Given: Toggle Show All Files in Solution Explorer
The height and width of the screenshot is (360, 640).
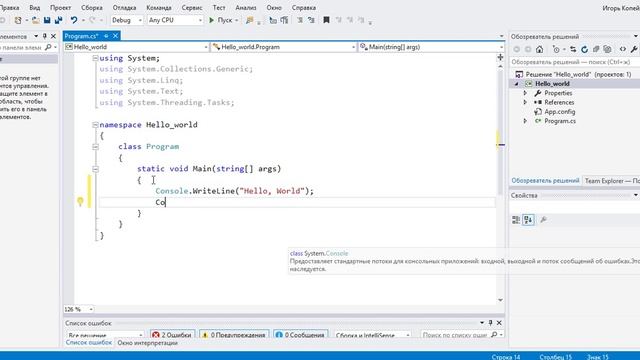Looking at the screenshot, I should pos(607,49).
